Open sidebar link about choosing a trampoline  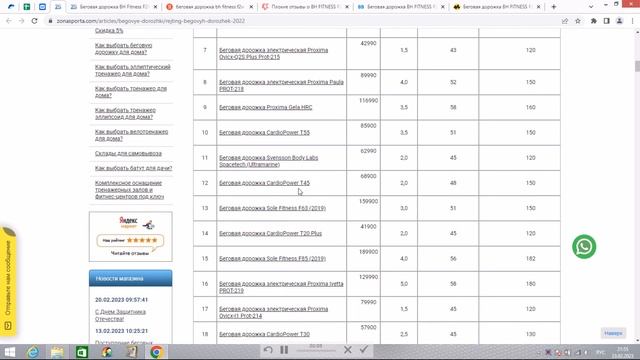click(133, 168)
